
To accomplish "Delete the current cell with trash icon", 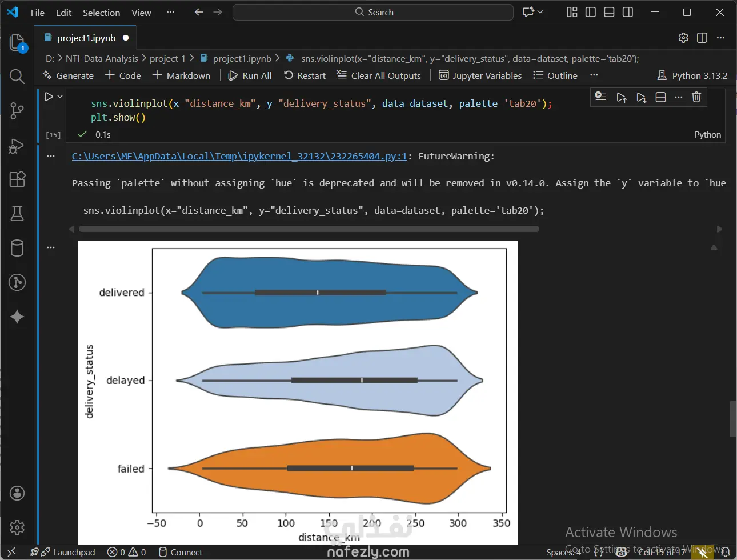I will [x=696, y=97].
